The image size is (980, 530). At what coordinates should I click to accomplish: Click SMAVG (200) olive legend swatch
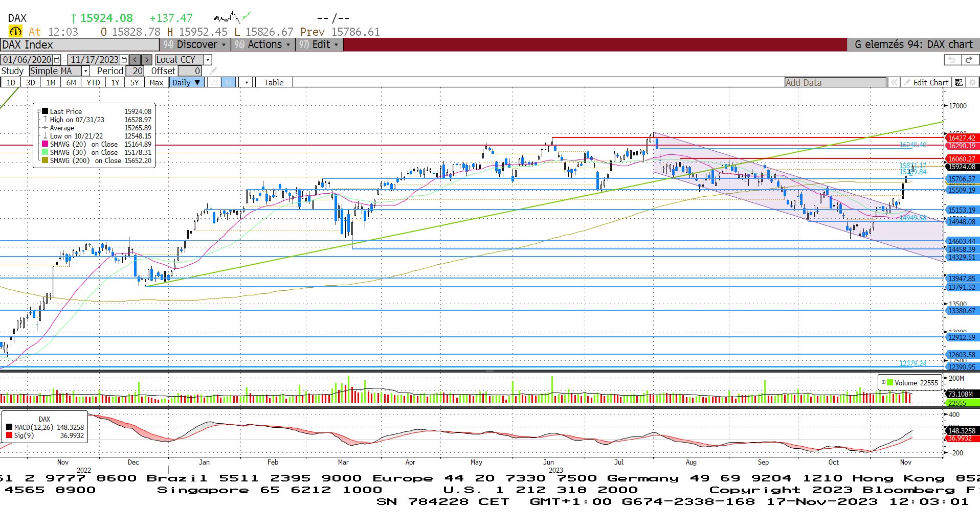(45, 160)
